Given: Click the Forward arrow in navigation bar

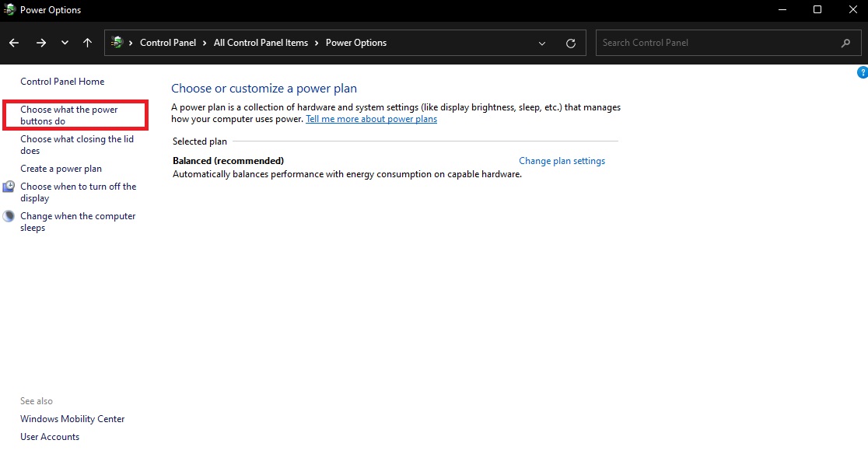Looking at the screenshot, I should coord(41,43).
